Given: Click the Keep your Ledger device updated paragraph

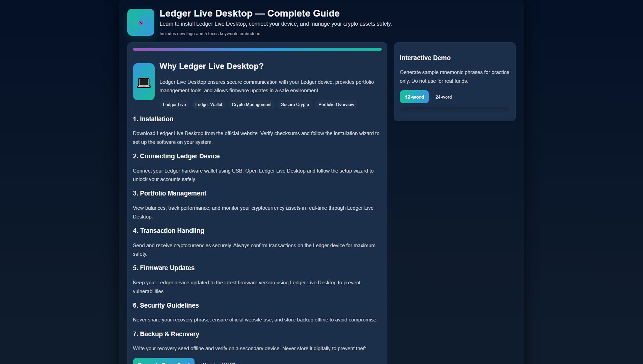Looking at the screenshot, I should 247,287.
